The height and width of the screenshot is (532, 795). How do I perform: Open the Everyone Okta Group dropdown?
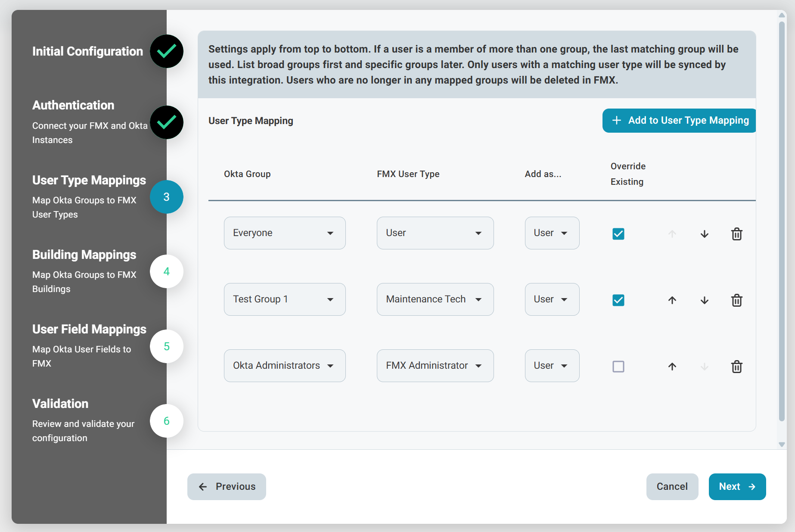tap(284, 233)
